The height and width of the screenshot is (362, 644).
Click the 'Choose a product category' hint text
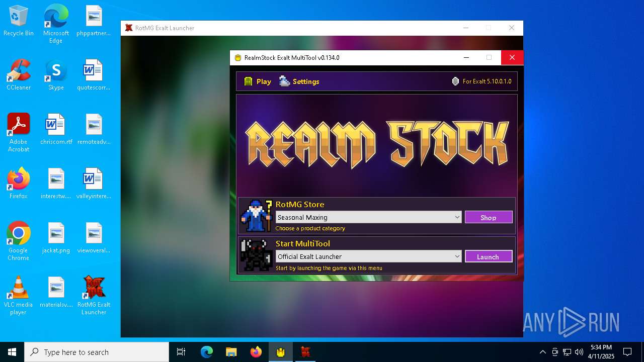pos(310,228)
